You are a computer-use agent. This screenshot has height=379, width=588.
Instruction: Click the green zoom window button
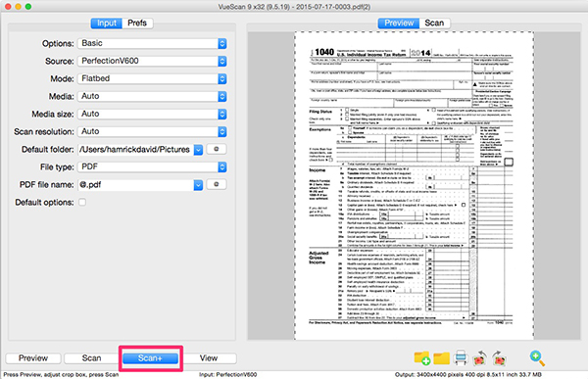tap(28, 7)
